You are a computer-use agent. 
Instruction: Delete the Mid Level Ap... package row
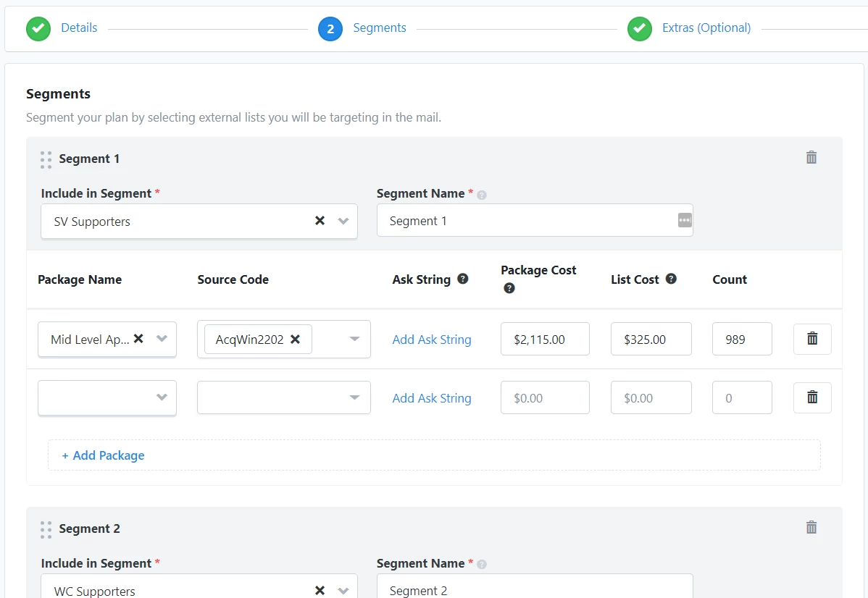tap(812, 339)
